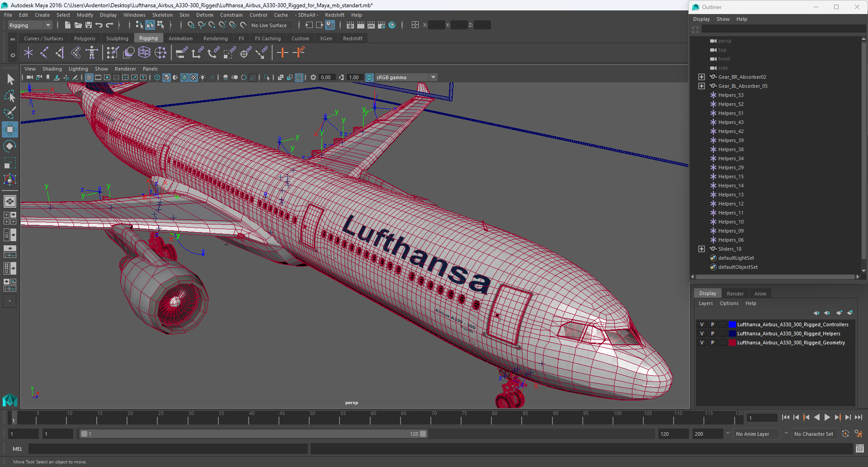
Task: Open the shelf tab selector menu
Action: (13, 39)
